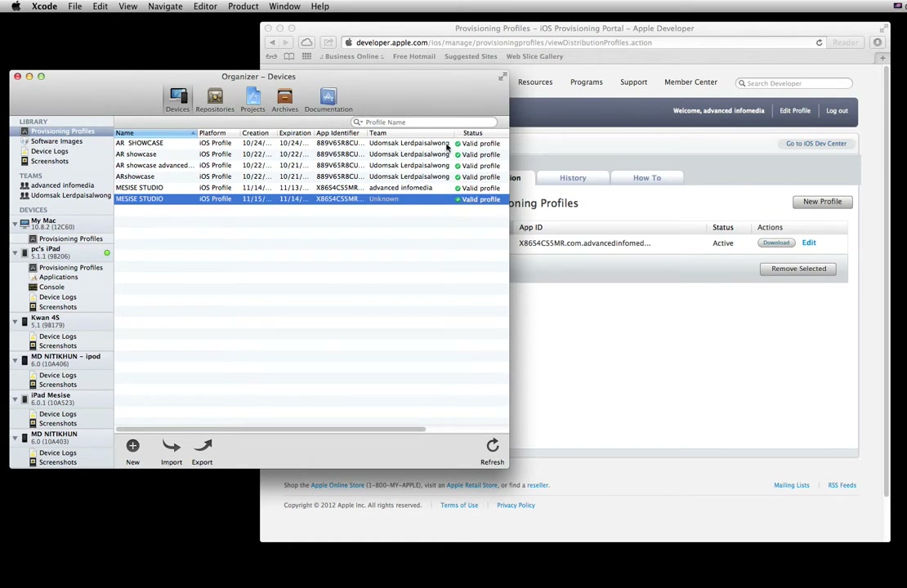Add a new profile with plus icon
This screenshot has height=588, width=907.
(132, 446)
